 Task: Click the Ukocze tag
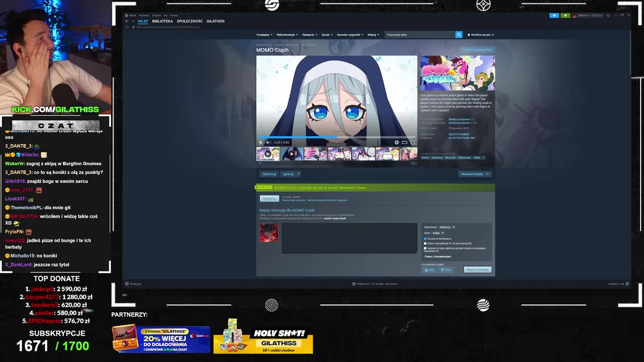425,157
